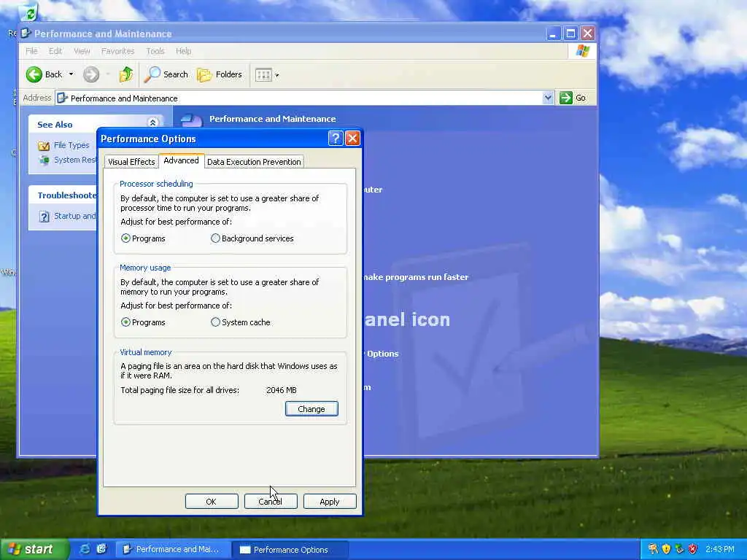Open the File Types link
Screen dimensions: 747x560
[71, 145]
